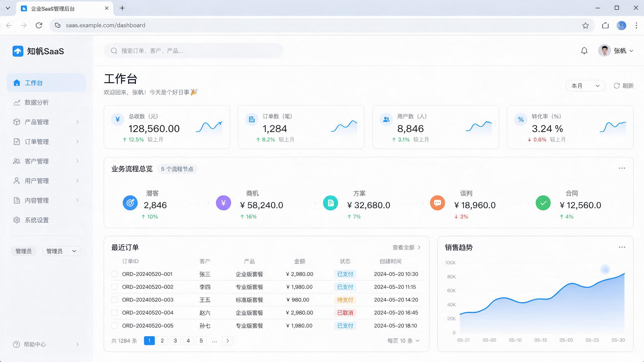Open the 每页 10 条 page size dropdown
Image resolution: width=644 pixels, height=362 pixels.
[404, 341]
